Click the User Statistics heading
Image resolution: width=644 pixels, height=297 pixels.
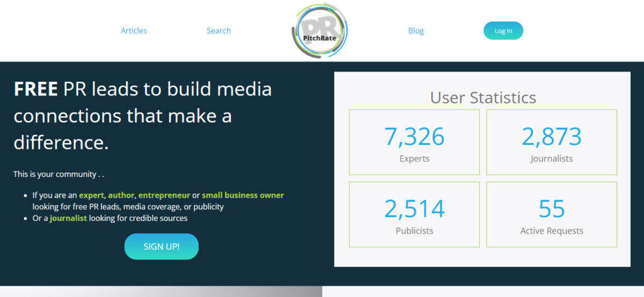point(483,97)
